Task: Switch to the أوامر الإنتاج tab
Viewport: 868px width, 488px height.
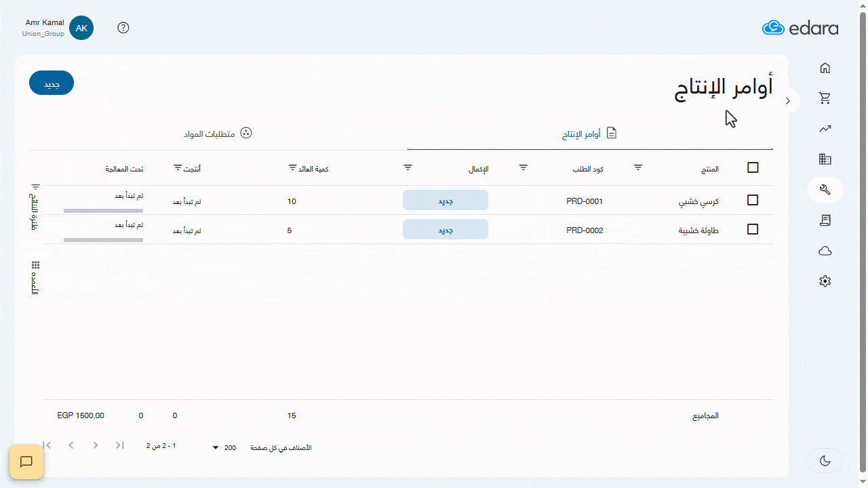Action: point(590,134)
